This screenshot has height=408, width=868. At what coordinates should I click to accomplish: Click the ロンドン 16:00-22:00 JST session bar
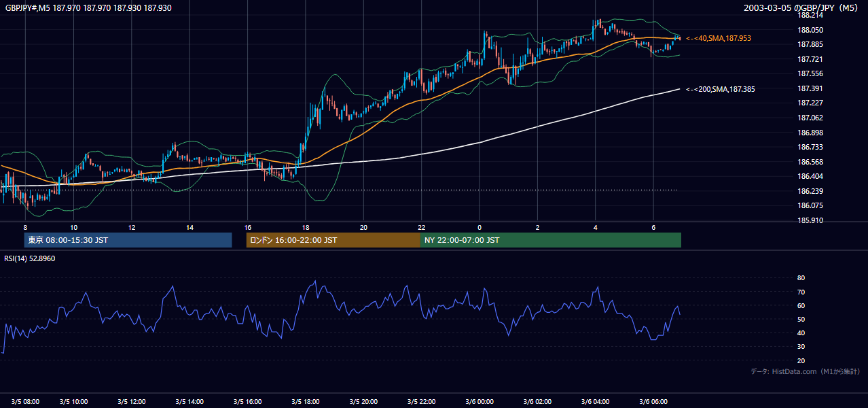coord(333,240)
